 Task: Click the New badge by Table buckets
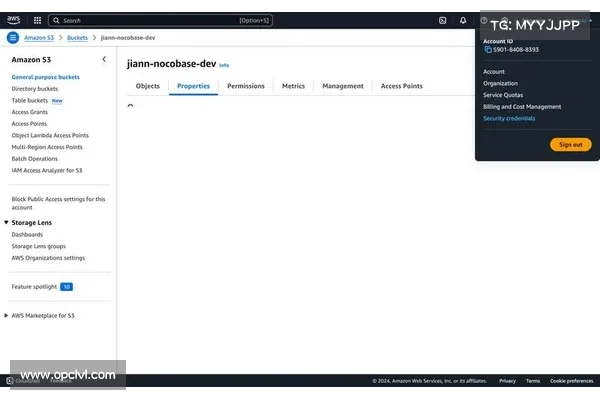(57, 101)
